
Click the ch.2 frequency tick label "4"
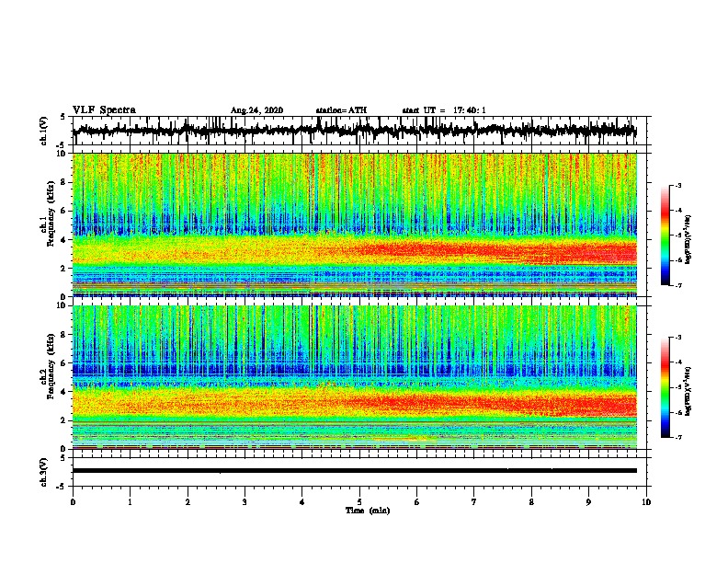64,392
